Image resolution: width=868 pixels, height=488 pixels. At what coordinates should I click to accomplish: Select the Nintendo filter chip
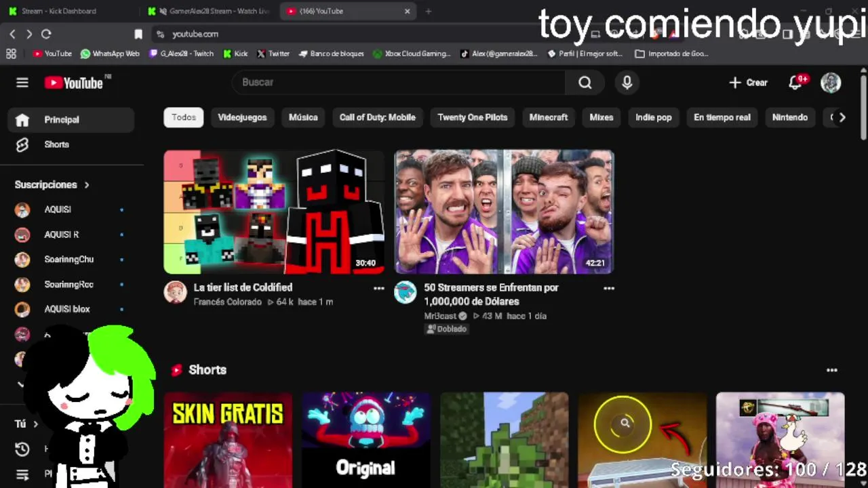click(x=790, y=117)
